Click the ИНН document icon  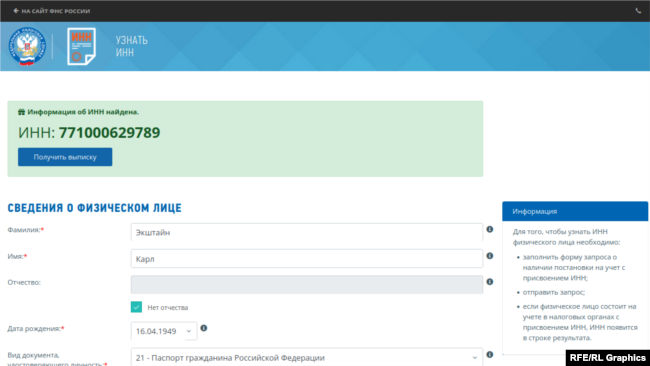pos(82,46)
